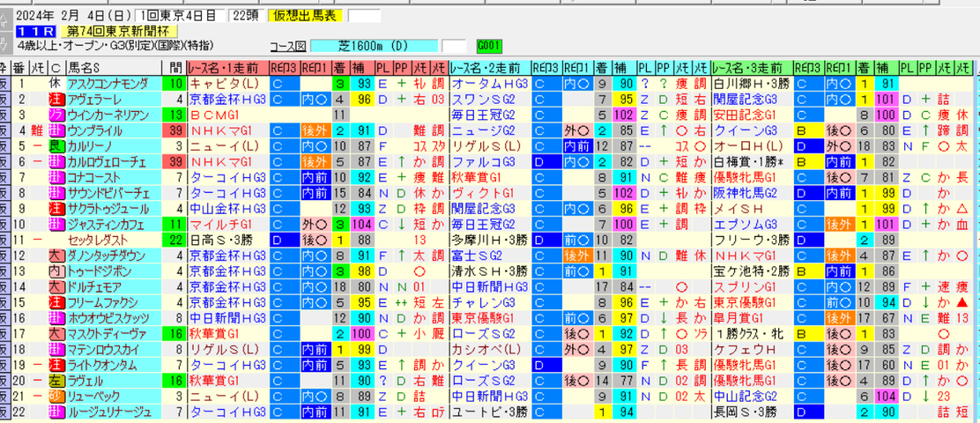Screen dimensions: 980x423
Task: Open the コース図 course map link
Action: tap(288, 46)
